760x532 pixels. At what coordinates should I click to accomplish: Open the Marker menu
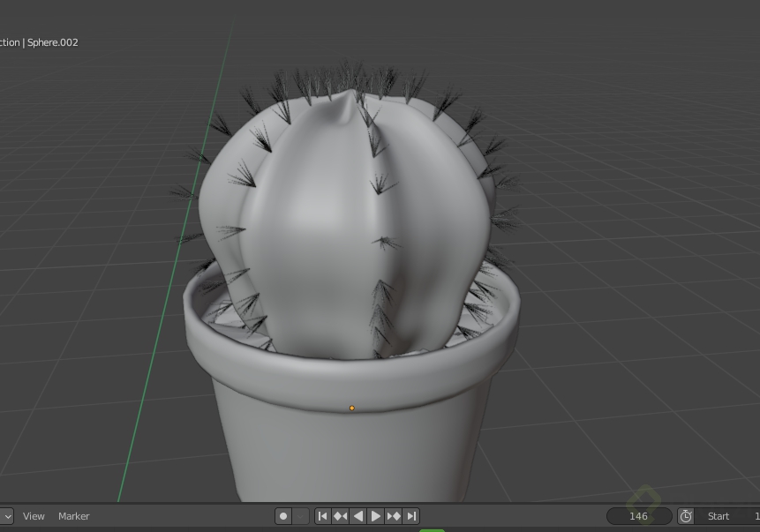(73, 516)
